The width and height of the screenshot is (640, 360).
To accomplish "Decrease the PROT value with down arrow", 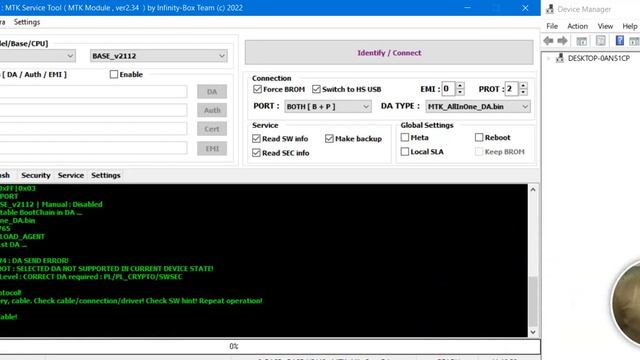I will [x=523, y=92].
